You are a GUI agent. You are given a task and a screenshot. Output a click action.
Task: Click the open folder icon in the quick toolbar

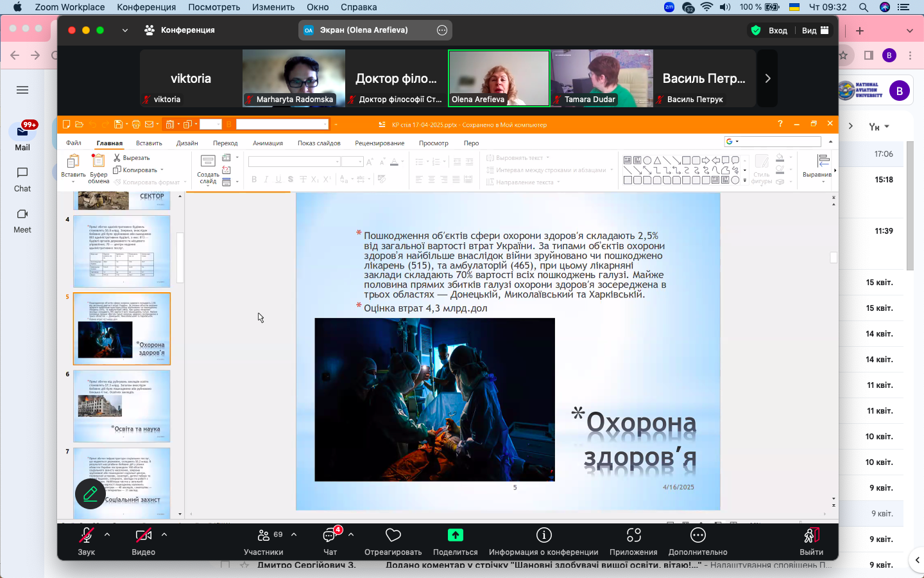click(79, 125)
